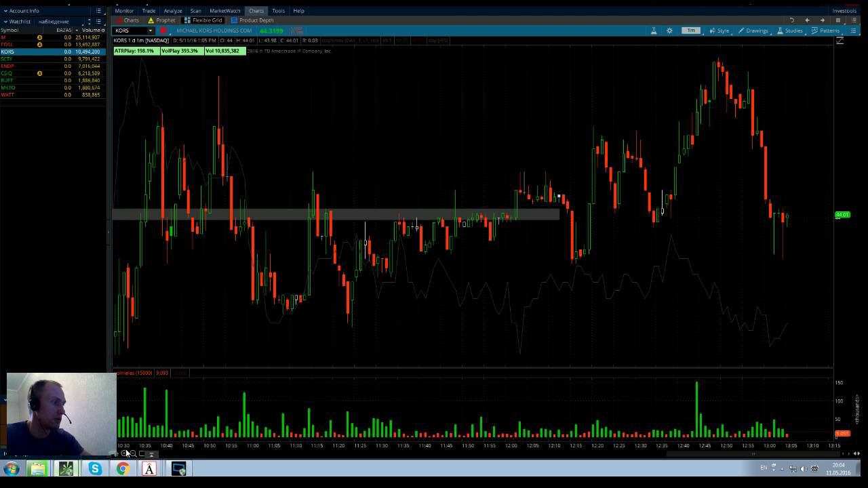Open the Account Info list menu icon
The height and width of the screenshot is (488, 868).
point(98,11)
